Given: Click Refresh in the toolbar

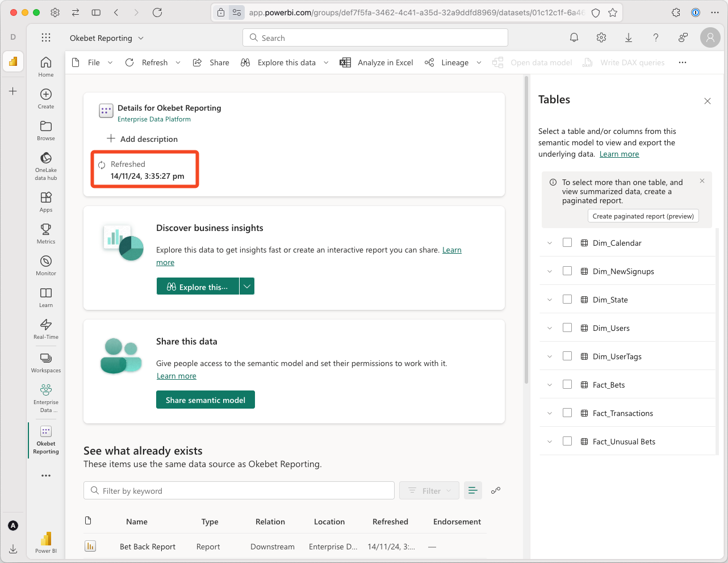Looking at the screenshot, I should click(x=147, y=62).
